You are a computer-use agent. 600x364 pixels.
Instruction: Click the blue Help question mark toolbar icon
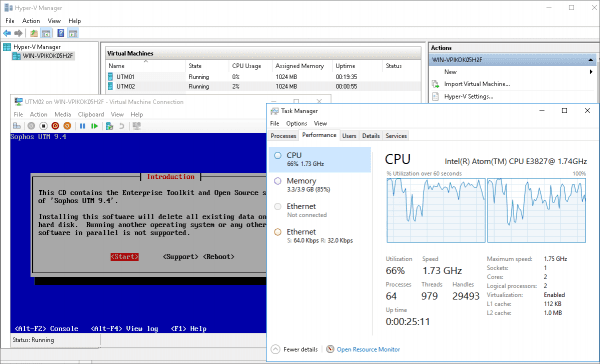click(x=60, y=33)
